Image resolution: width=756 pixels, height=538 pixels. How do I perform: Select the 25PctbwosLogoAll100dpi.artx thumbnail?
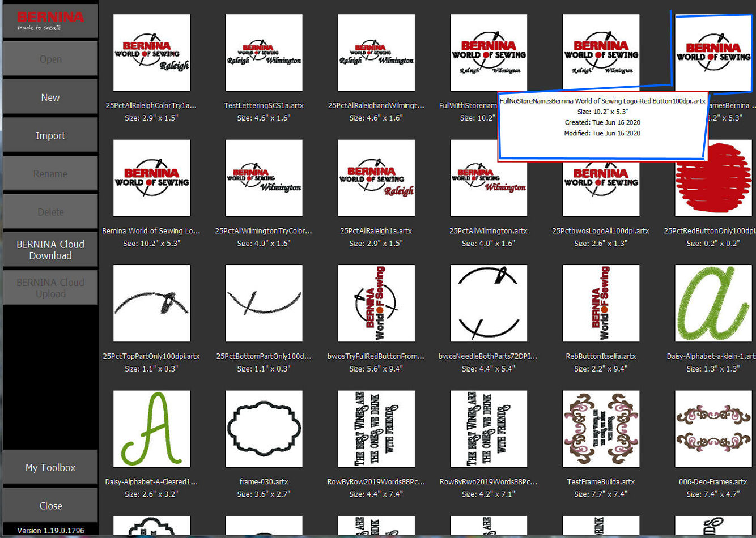click(x=601, y=187)
